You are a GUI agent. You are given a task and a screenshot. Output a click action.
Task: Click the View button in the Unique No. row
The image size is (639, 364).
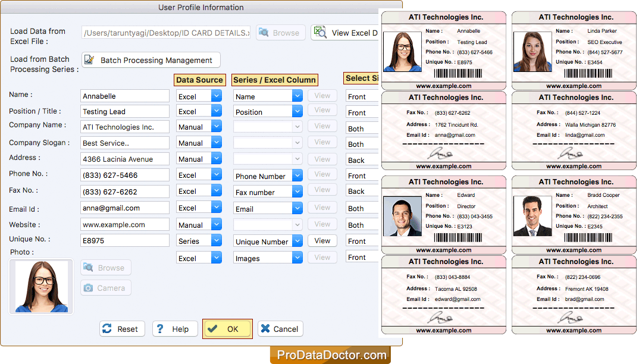click(x=322, y=240)
